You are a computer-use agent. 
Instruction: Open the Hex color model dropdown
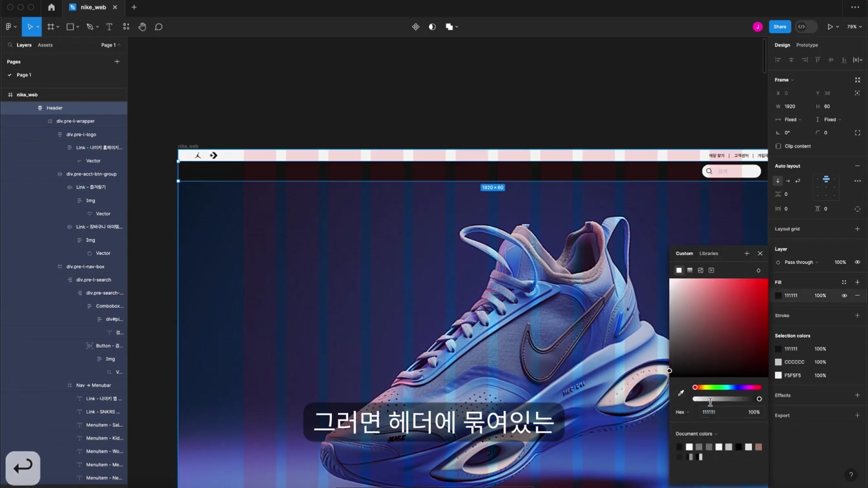point(682,412)
